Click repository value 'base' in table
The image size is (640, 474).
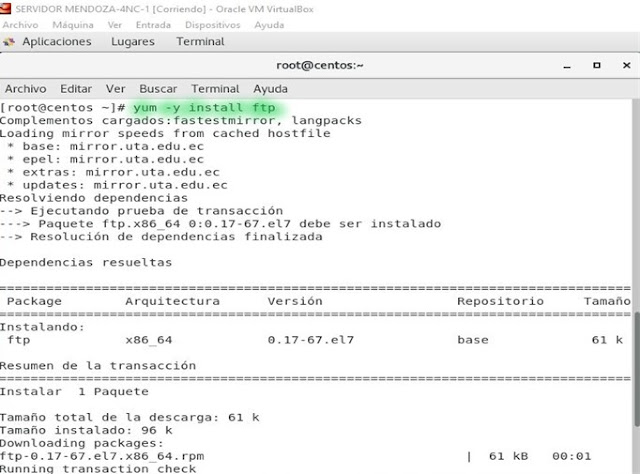point(473,340)
